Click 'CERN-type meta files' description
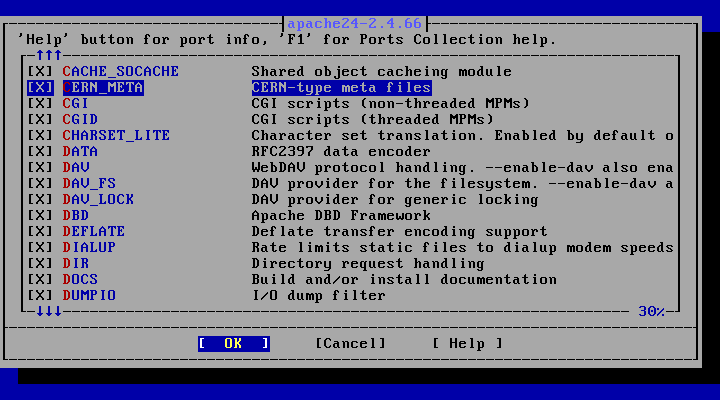This screenshot has width=720, height=400. point(342,88)
